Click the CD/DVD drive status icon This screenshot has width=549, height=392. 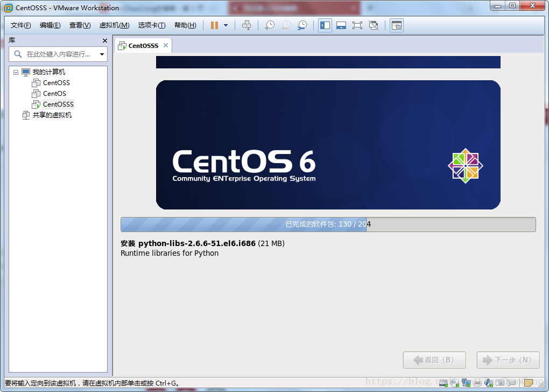(455, 383)
